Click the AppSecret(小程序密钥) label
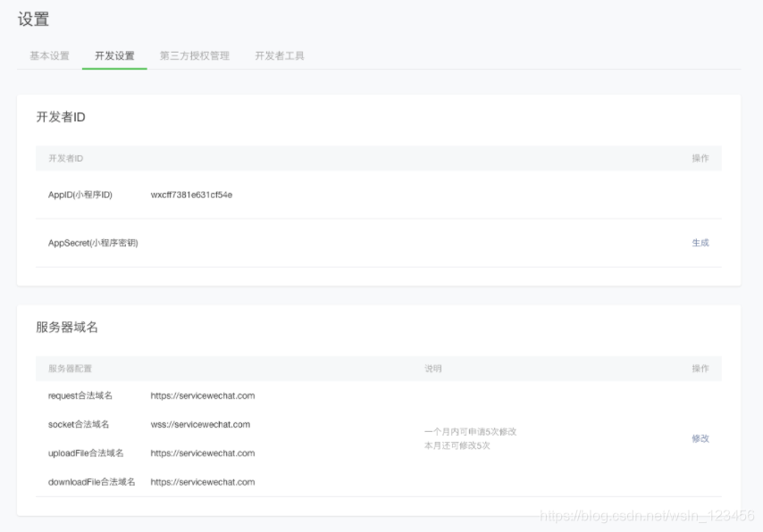The image size is (763, 532). pos(93,243)
